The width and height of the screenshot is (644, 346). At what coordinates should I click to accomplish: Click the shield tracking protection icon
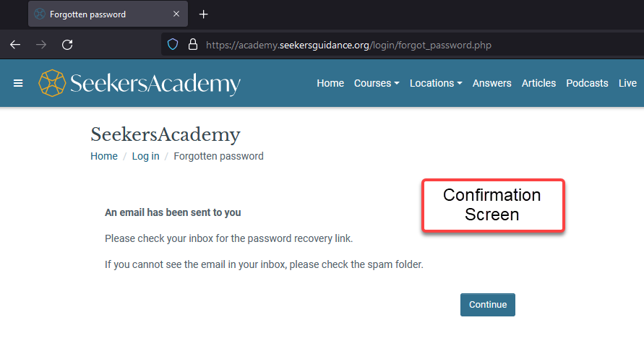(x=173, y=45)
